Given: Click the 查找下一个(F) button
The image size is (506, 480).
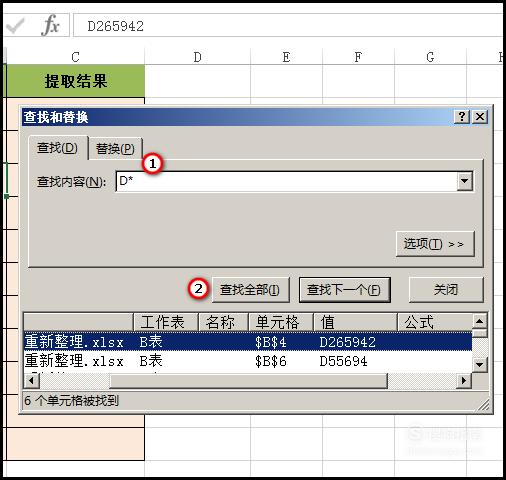Looking at the screenshot, I should [344, 290].
